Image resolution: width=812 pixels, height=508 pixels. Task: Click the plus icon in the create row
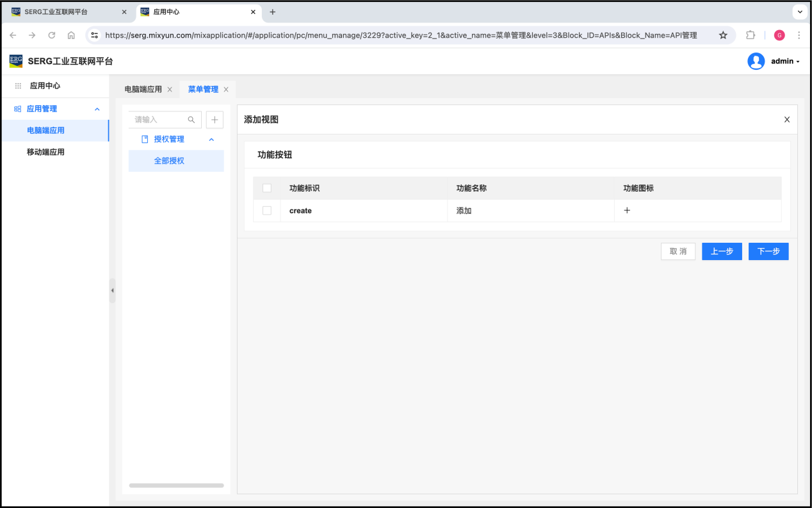627,211
